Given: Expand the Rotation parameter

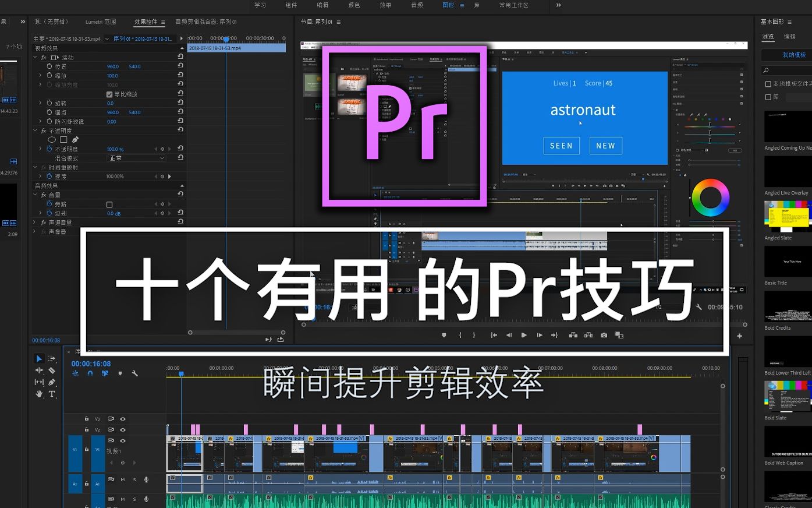Looking at the screenshot, I should coord(40,103).
